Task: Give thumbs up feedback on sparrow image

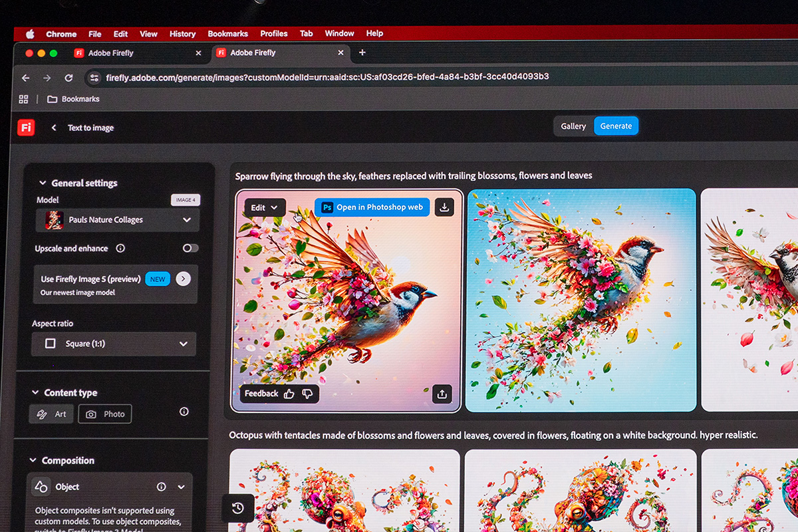Action: click(289, 394)
